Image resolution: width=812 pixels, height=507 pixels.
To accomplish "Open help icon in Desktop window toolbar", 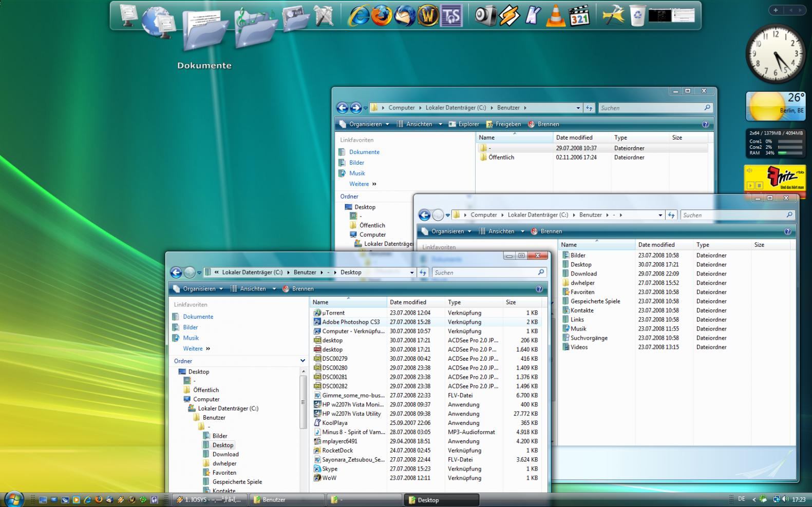I will (x=539, y=289).
